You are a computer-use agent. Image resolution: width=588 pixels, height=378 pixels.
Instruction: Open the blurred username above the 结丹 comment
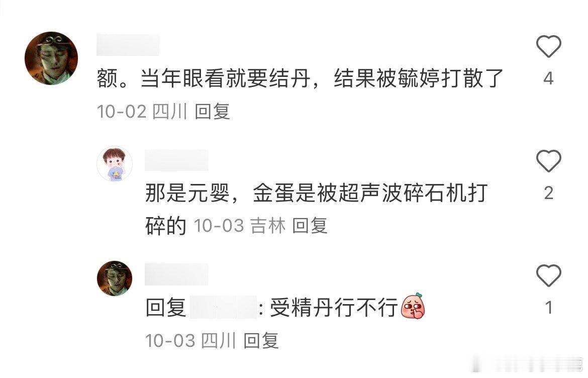[x=128, y=45]
